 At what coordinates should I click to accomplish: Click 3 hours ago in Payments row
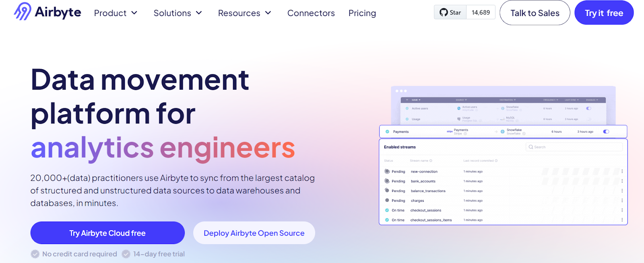(585, 131)
